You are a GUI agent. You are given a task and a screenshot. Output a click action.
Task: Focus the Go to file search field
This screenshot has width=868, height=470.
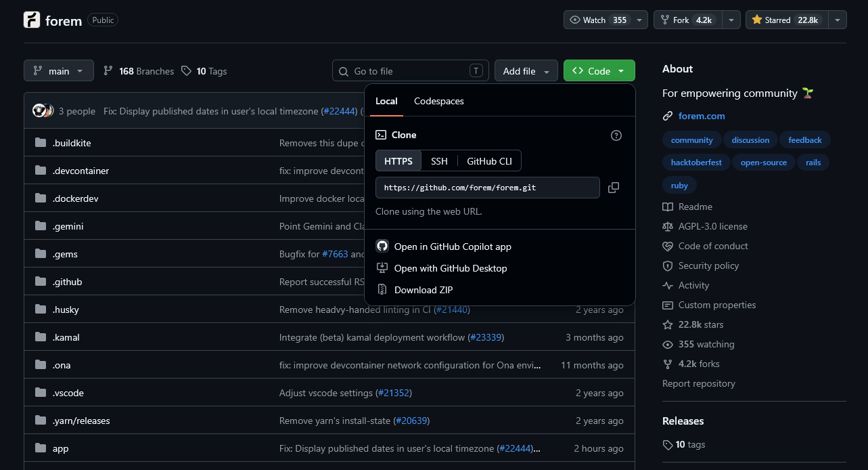pyautogui.click(x=411, y=71)
